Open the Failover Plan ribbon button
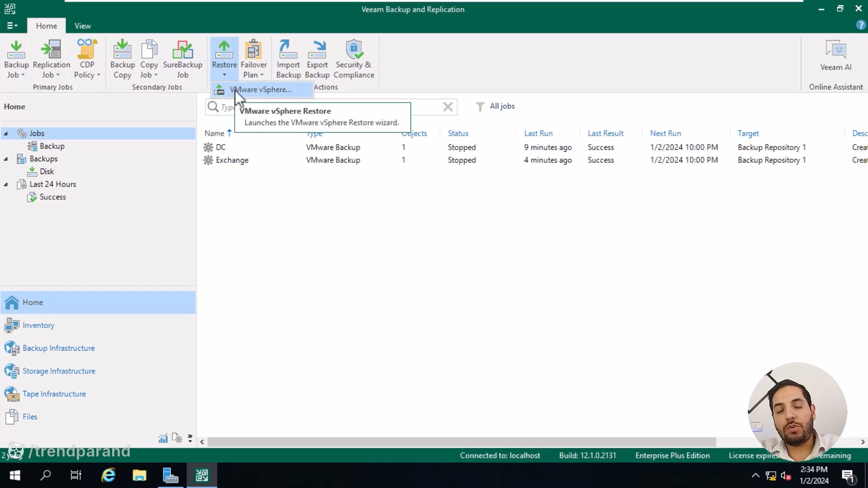 253,59
